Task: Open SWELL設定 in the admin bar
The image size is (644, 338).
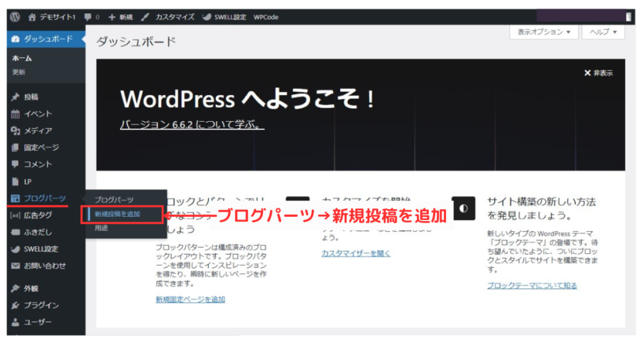Action: click(225, 17)
